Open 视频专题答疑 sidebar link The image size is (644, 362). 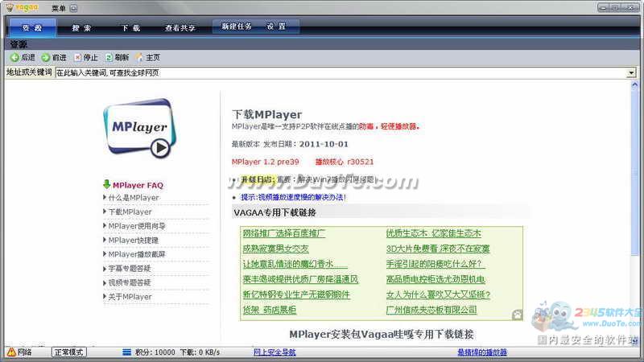click(130, 282)
